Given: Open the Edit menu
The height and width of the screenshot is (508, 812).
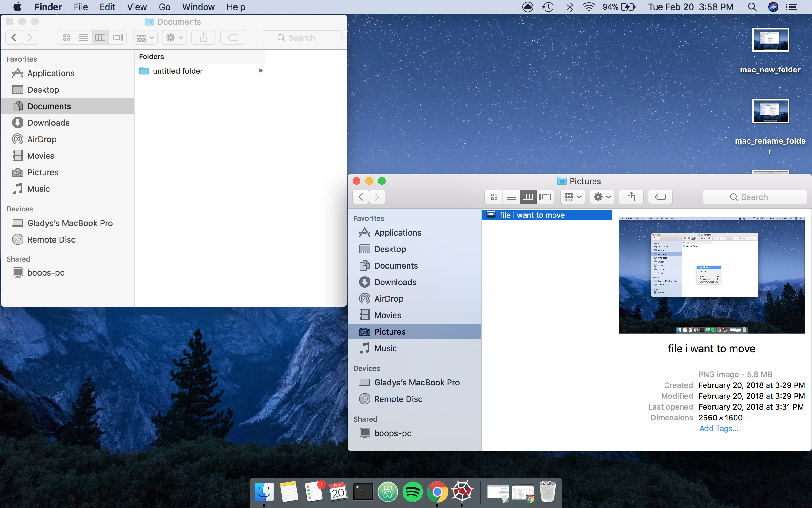Looking at the screenshot, I should (x=107, y=7).
